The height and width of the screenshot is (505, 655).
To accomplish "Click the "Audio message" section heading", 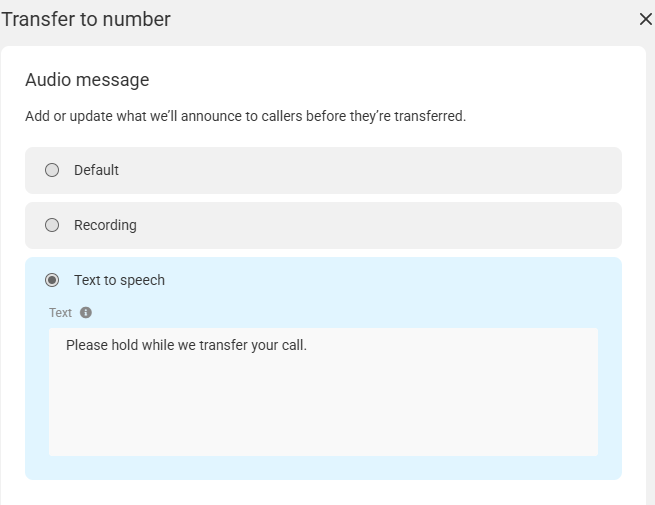I will point(87,80).
